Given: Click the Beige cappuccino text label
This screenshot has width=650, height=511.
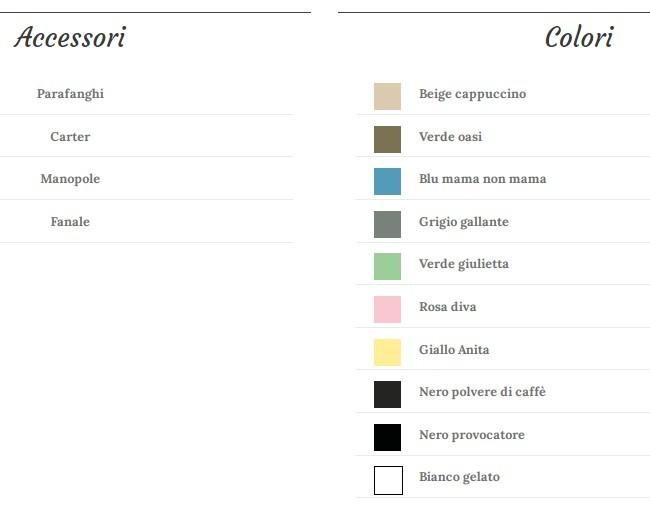Looking at the screenshot, I should pyautogui.click(x=472, y=94).
